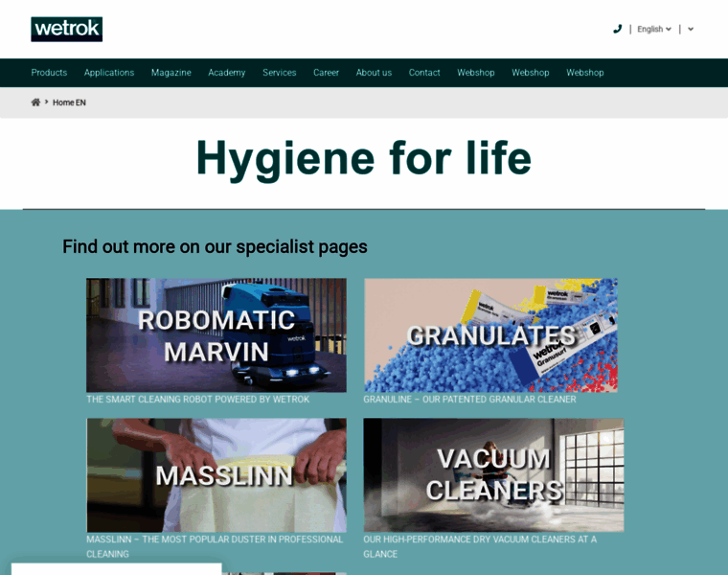
Task: Click 'Masslinn – the most popular duster' caption
Action: (215, 546)
